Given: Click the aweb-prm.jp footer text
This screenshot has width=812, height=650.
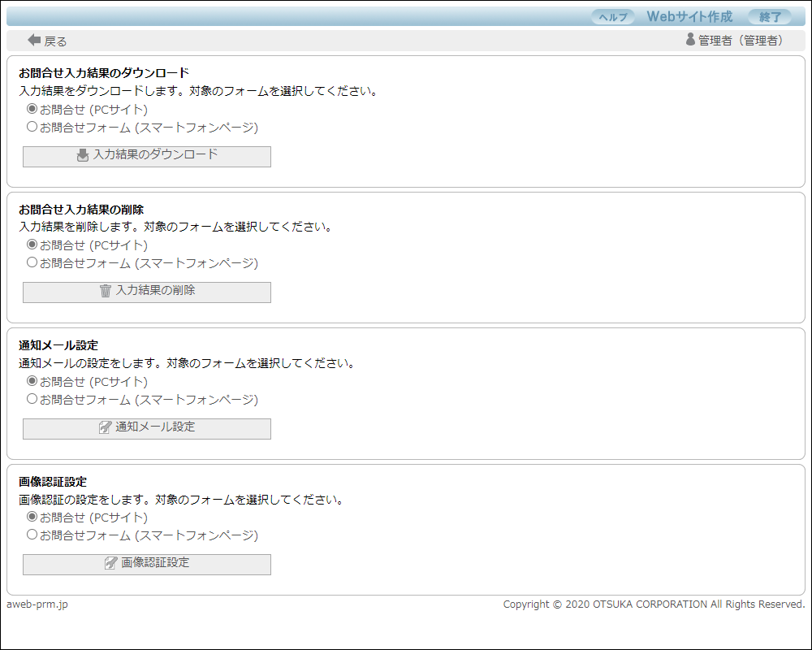Looking at the screenshot, I should (x=37, y=604).
